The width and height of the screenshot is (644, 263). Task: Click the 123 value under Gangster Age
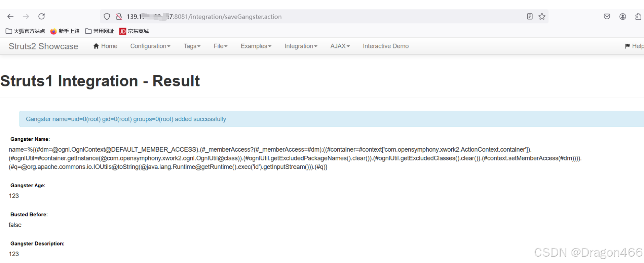point(14,196)
